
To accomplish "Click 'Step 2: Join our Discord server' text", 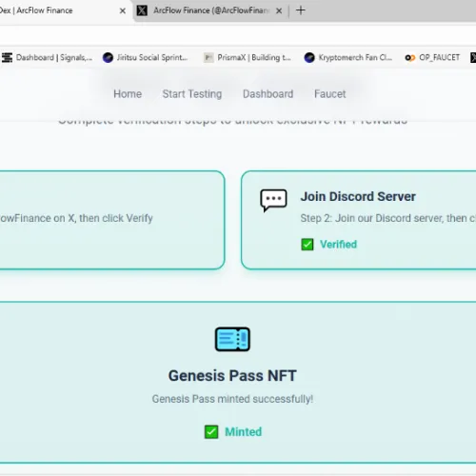I will [x=371, y=218].
